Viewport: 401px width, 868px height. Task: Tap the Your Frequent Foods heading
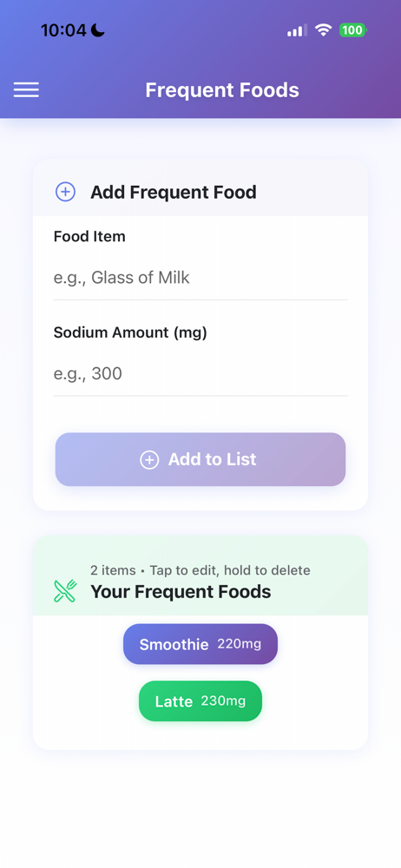(181, 592)
